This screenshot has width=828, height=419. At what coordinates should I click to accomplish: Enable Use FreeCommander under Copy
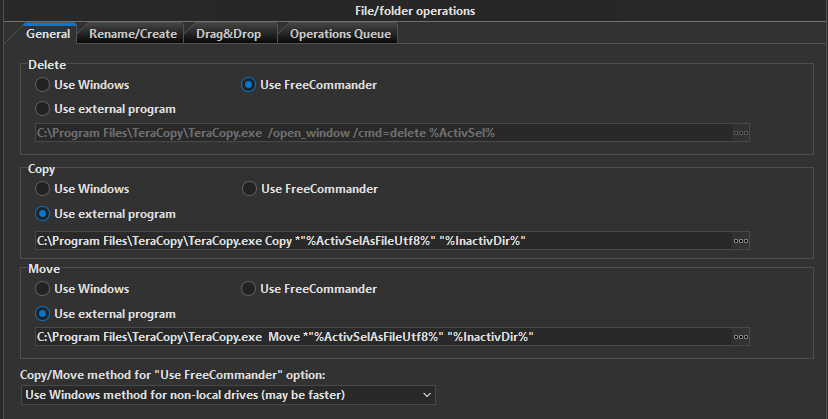click(249, 189)
